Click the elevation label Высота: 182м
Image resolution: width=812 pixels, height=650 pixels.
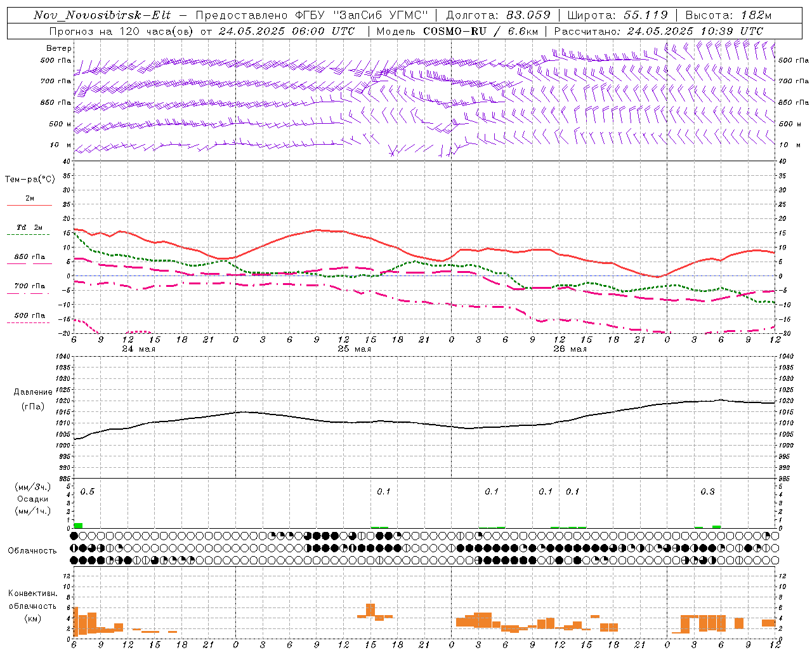click(x=728, y=15)
